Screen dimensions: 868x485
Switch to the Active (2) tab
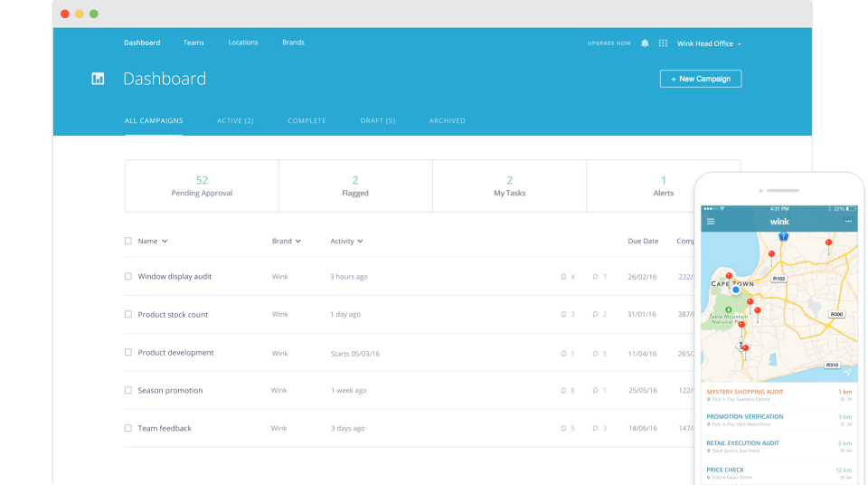235,121
